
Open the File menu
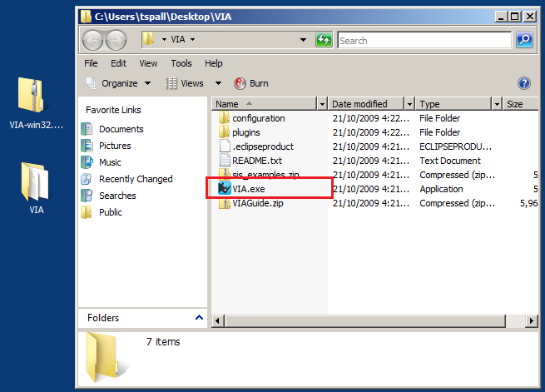coord(91,63)
